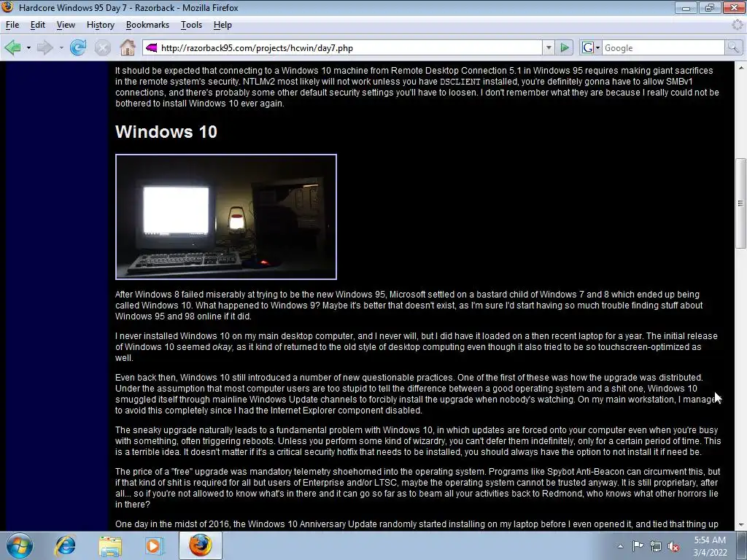Open the Help menu
The image size is (747, 560).
222,25
